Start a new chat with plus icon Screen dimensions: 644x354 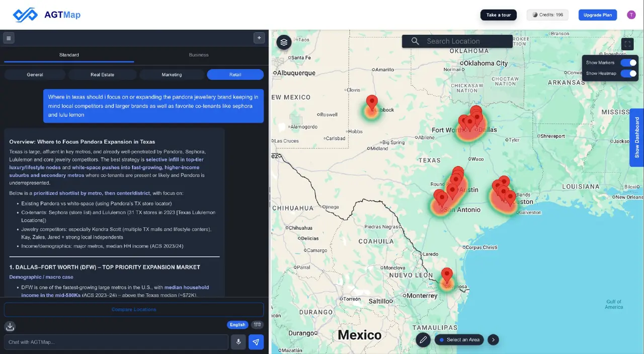click(x=259, y=38)
